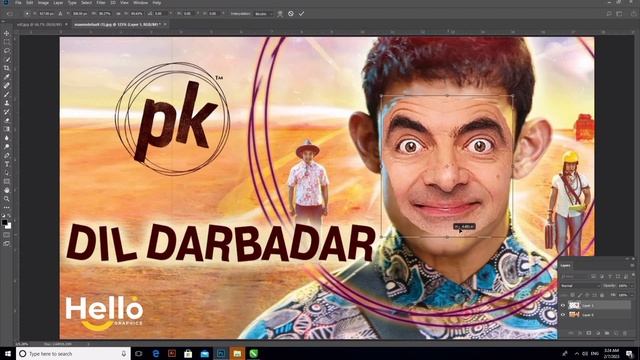Select Layer 0 thumbnail
The image size is (640, 360).
click(x=574, y=315)
